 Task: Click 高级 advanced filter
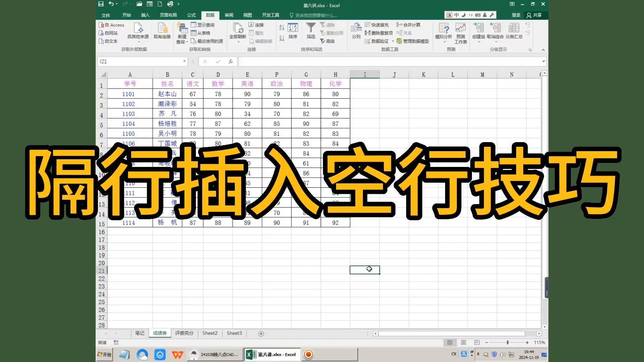coord(327,41)
